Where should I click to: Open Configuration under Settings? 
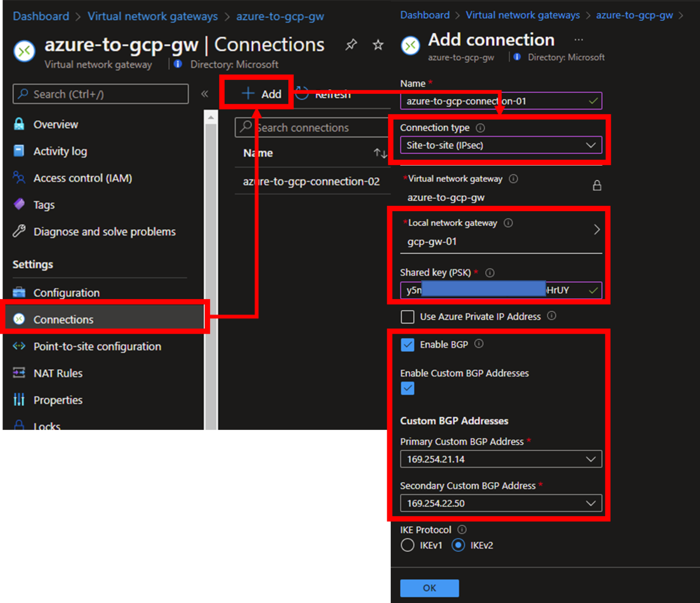(66, 293)
